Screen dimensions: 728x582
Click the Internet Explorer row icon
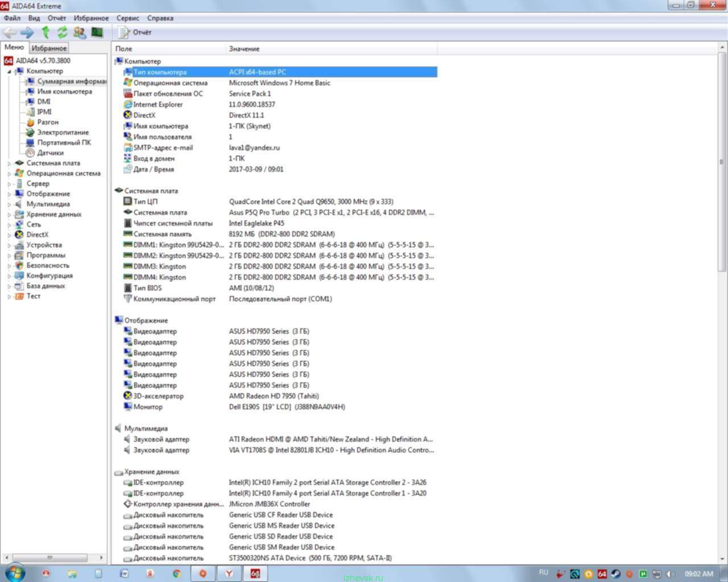pos(128,105)
